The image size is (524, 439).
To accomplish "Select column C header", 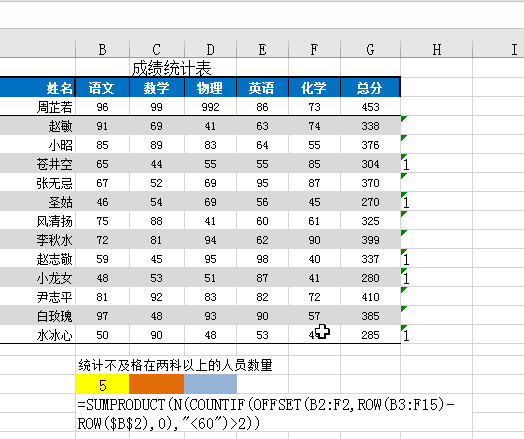I will click(x=156, y=49).
